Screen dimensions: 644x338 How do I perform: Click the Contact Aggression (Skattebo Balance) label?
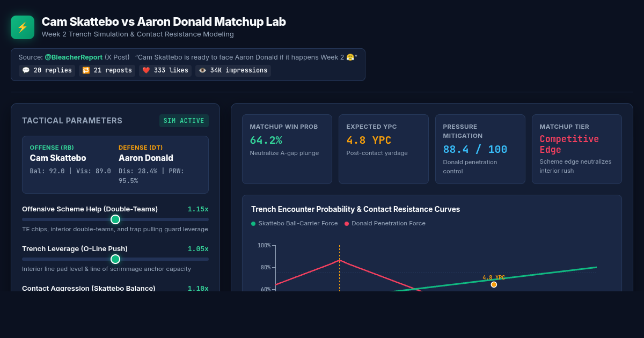[x=89, y=288]
